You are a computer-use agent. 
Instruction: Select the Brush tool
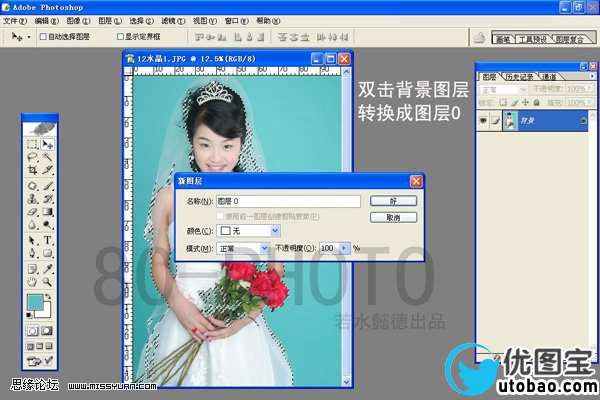point(47,186)
